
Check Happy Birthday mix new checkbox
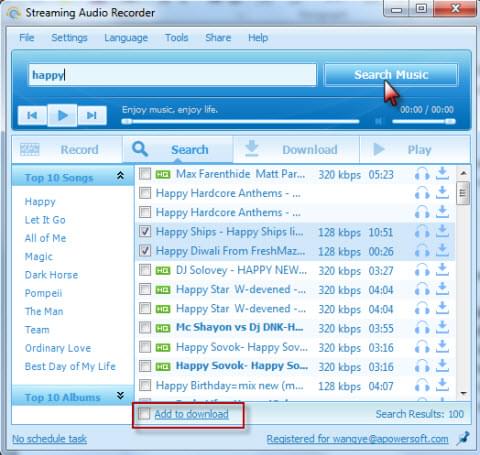(145, 385)
